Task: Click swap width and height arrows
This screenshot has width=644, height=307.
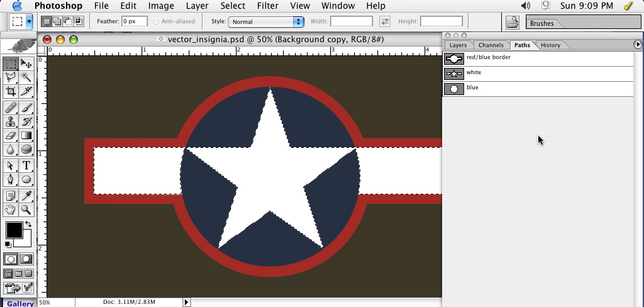Action: pos(384,21)
